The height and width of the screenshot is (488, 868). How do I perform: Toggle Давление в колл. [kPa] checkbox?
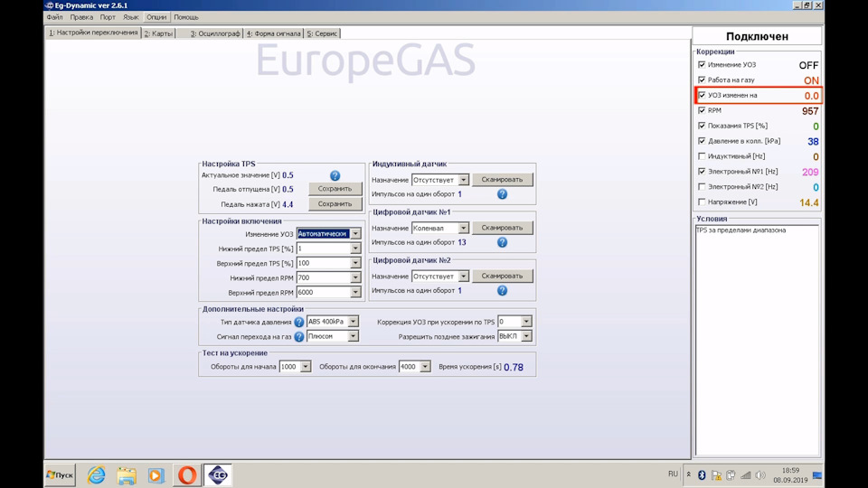click(x=702, y=141)
